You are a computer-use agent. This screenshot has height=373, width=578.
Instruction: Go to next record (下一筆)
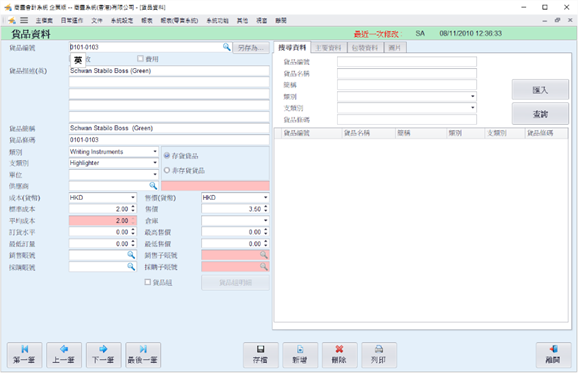[x=104, y=355]
